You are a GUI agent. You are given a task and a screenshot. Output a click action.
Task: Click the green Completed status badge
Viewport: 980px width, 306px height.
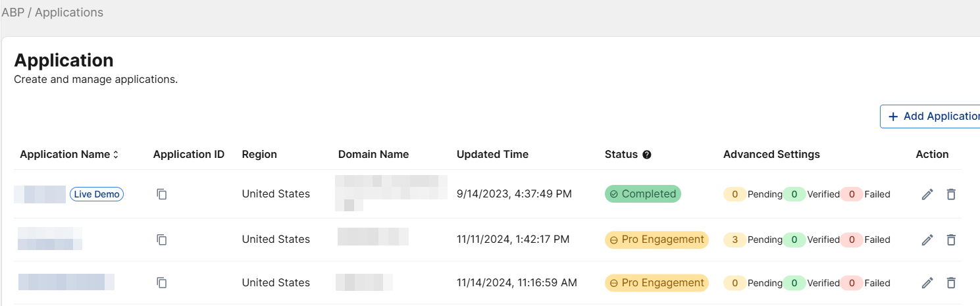(x=642, y=194)
